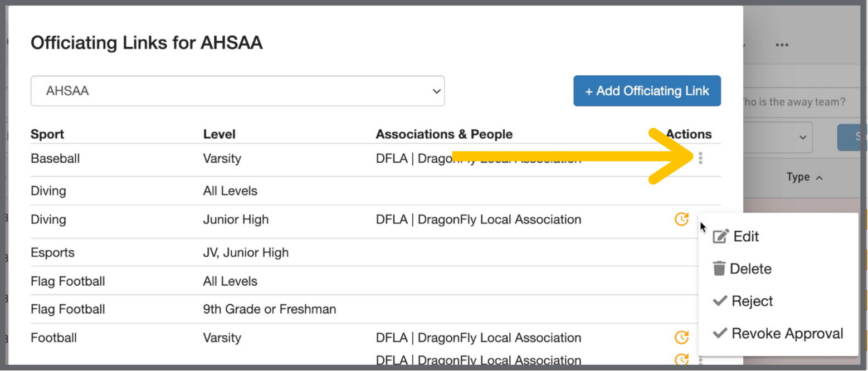Select the Esports JV, Junior High row

[x=245, y=252]
